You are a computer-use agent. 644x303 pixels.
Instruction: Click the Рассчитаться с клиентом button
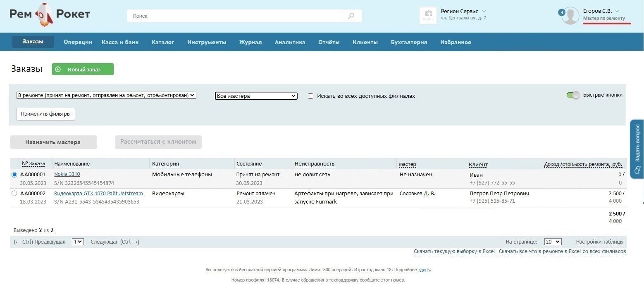pos(158,142)
